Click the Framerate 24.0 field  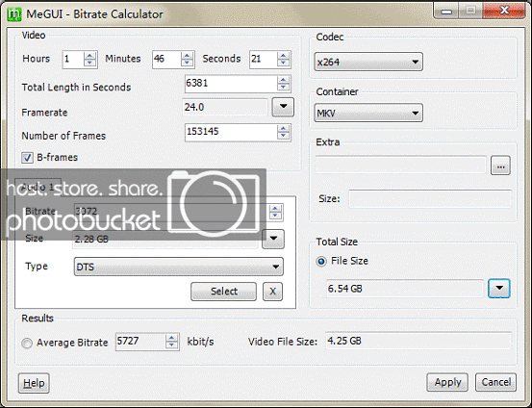tap(225, 108)
